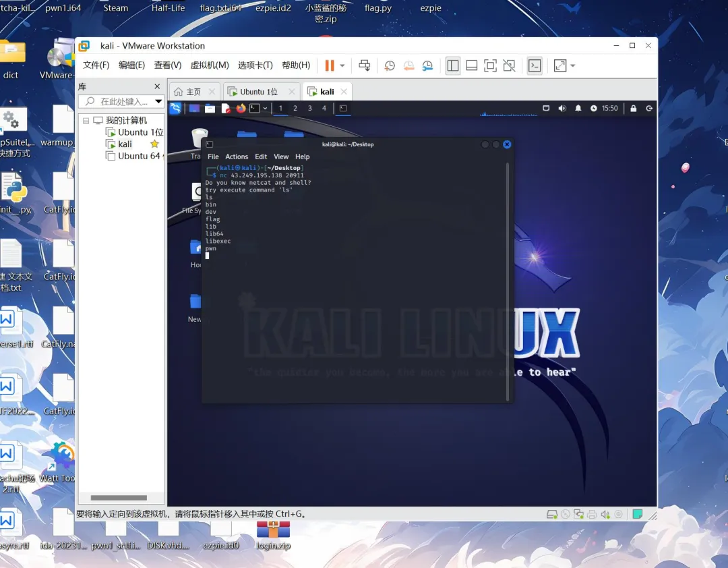The image size is (728, 568).
Task: Lock the Kali screen with padlock icon
Action: [633, 109]
